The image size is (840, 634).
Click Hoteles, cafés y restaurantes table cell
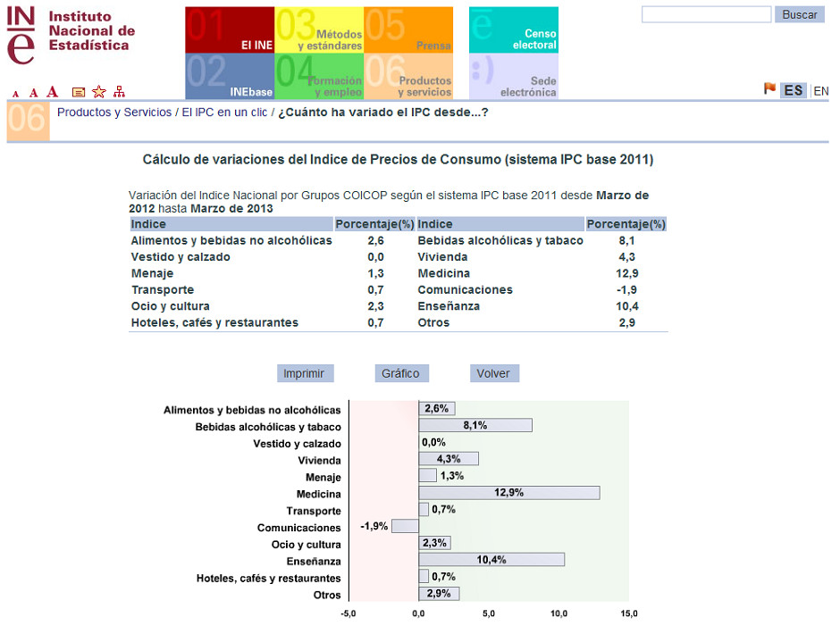pyautogui.click(x=214, y=323)
